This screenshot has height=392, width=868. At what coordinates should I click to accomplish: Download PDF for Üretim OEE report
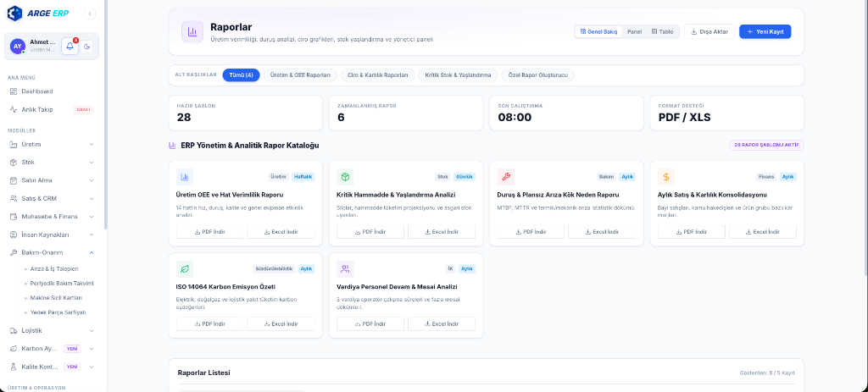point(210,232)
